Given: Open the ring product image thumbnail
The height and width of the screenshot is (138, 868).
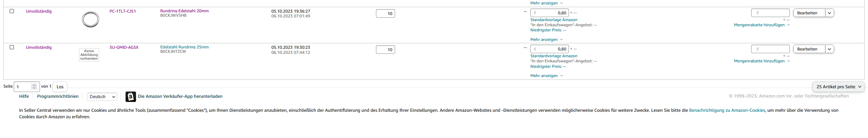Looking at the screenshot, I should [x=90, y=19].
